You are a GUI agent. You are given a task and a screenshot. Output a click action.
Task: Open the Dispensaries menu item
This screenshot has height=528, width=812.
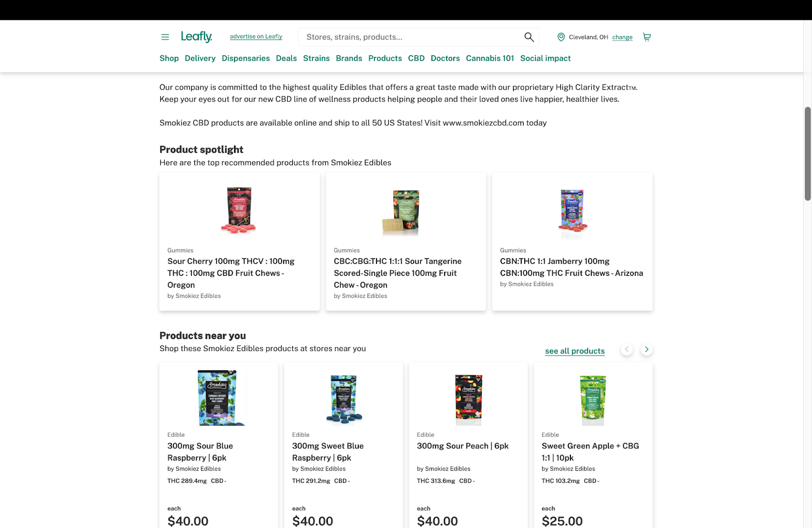246,58
